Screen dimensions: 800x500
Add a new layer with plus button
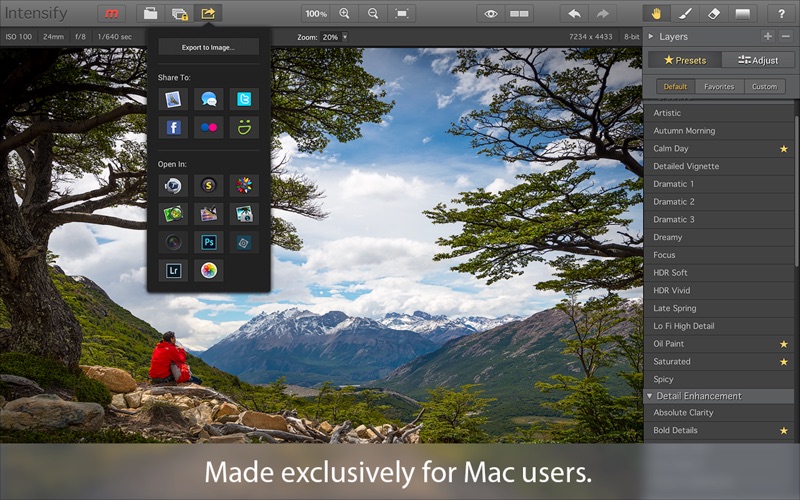tap(768, 36)
